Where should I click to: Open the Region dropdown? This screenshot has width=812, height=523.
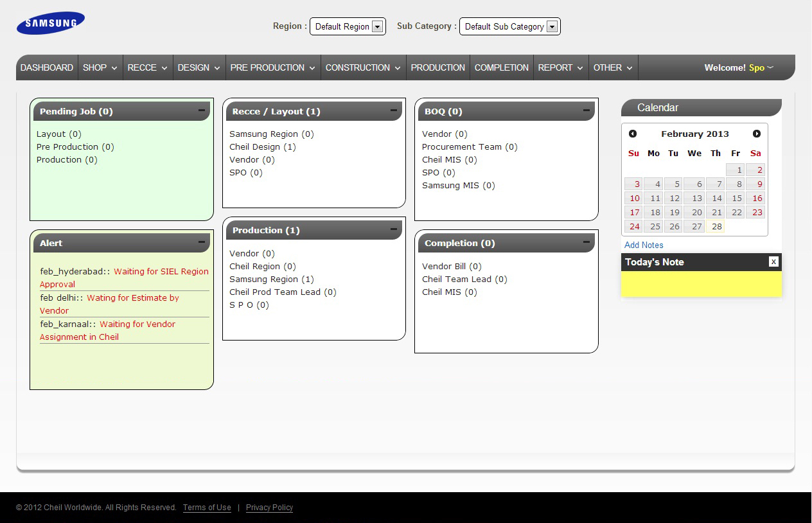coord(348,26)
